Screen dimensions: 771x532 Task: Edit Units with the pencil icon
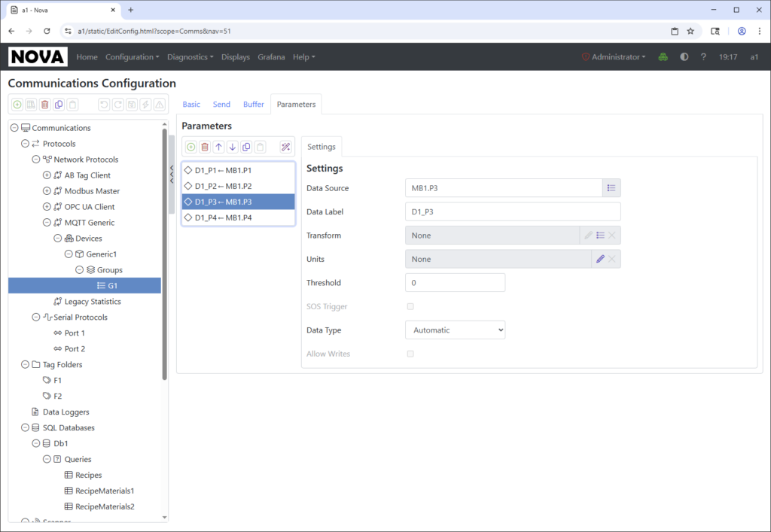click(600, 259)
